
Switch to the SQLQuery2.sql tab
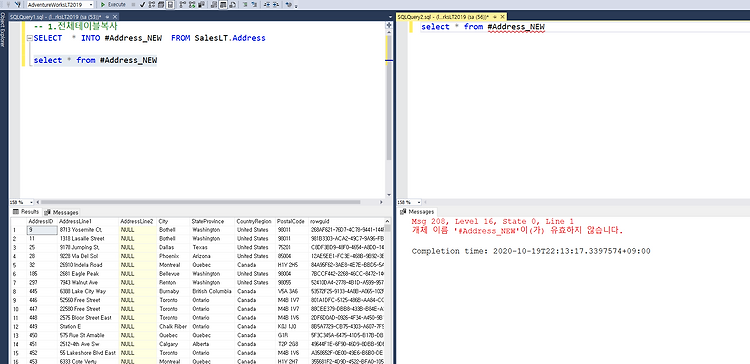[444, 17]
